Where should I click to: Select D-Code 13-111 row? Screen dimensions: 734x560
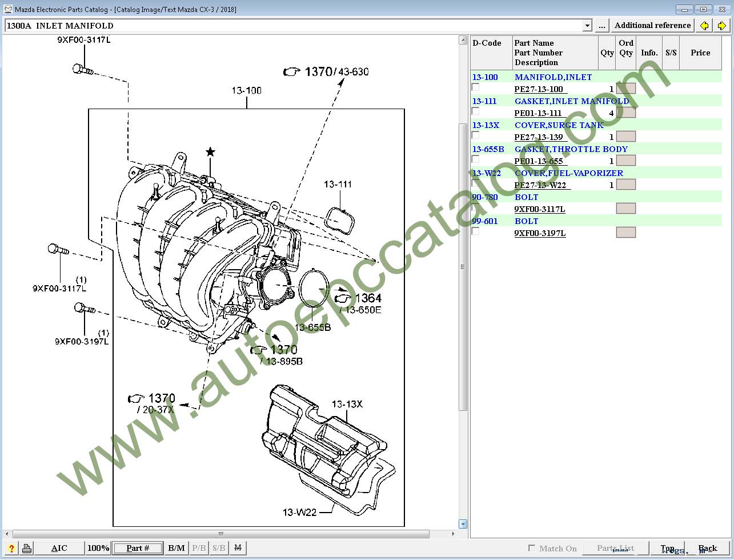click(484, 101)
